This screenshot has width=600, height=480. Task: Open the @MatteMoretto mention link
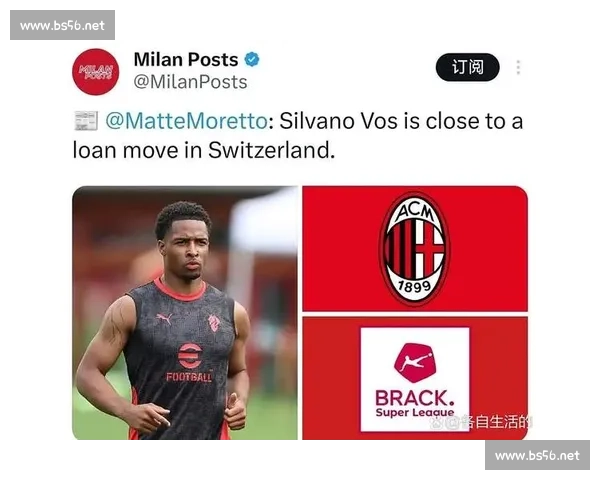(186, 121)
